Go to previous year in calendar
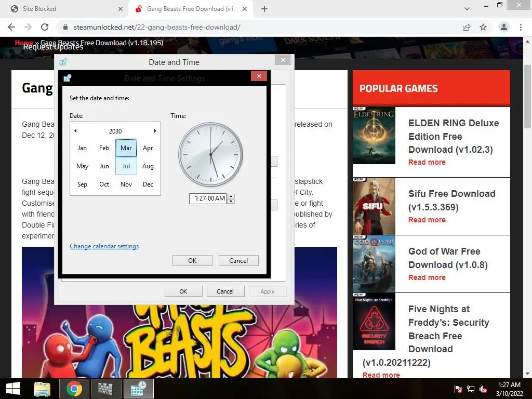This screenshot has height=399, width=532. point(75,130)
